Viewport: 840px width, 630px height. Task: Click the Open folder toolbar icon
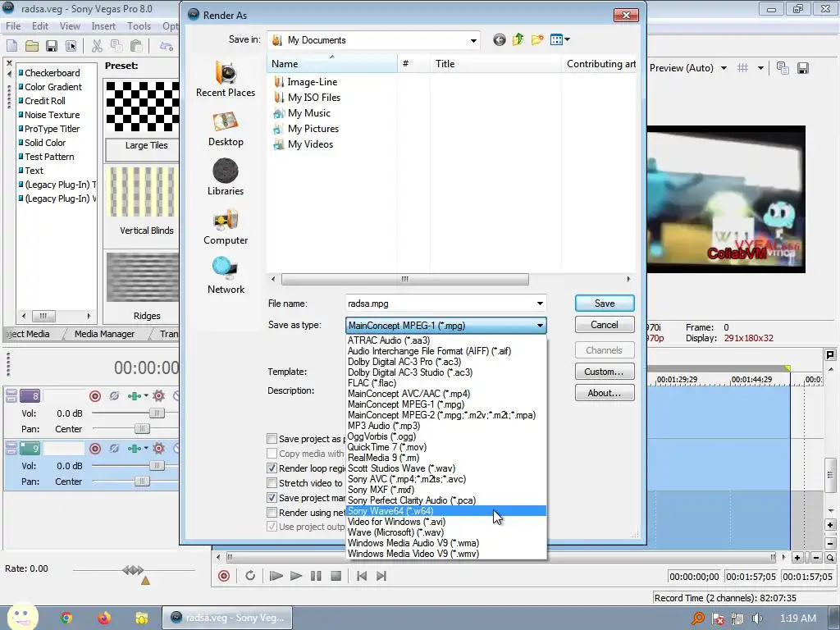pos(32,46)
